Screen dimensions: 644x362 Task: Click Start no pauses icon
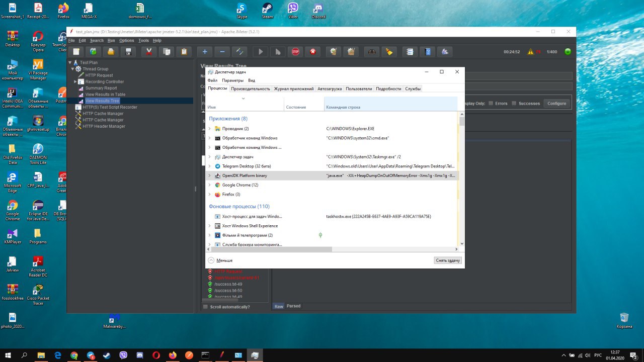tap(277, 51)
